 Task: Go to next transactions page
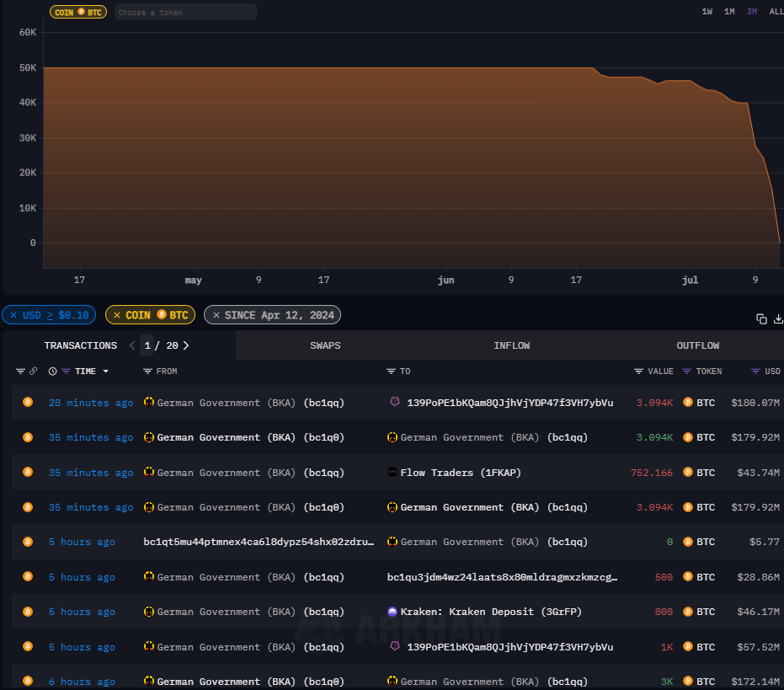pyautogui.click(x=186, y=345)
